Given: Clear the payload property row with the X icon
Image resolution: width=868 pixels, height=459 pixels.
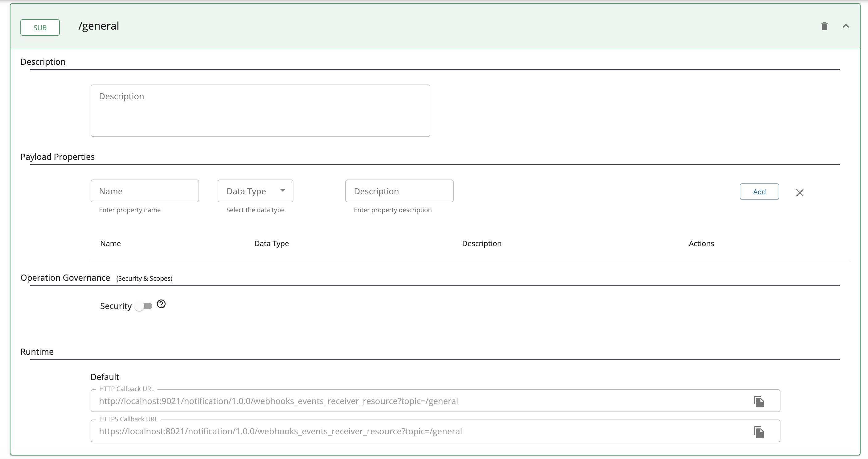Looking at the screenshot, I should [x=800, y=192].
